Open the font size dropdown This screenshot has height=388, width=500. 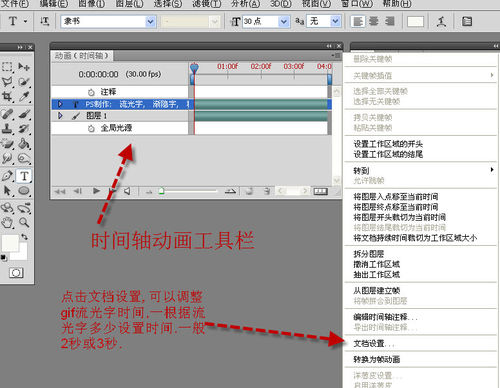pos(284,22)
